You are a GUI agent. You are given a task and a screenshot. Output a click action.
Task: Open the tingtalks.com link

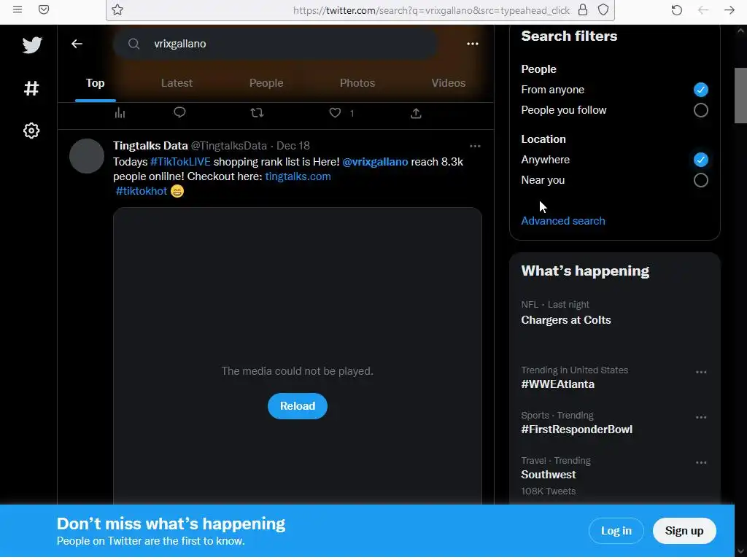(298, 176)
